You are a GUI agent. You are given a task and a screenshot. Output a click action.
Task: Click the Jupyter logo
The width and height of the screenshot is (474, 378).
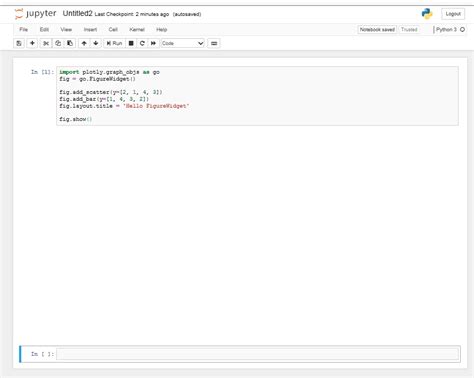[35, 14]
